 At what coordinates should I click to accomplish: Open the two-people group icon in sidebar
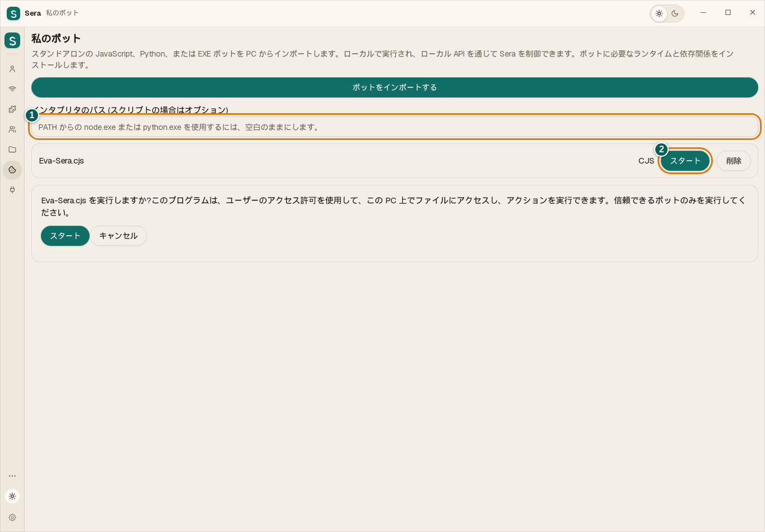[x=12, y=129]
